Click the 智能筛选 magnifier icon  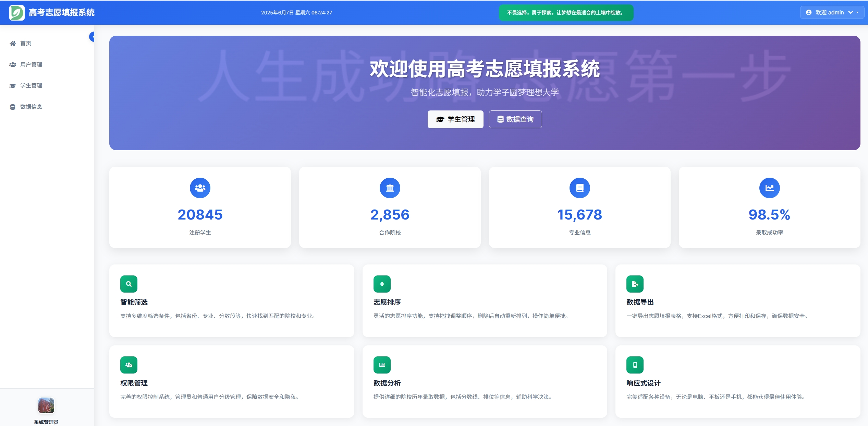point(129,284)
